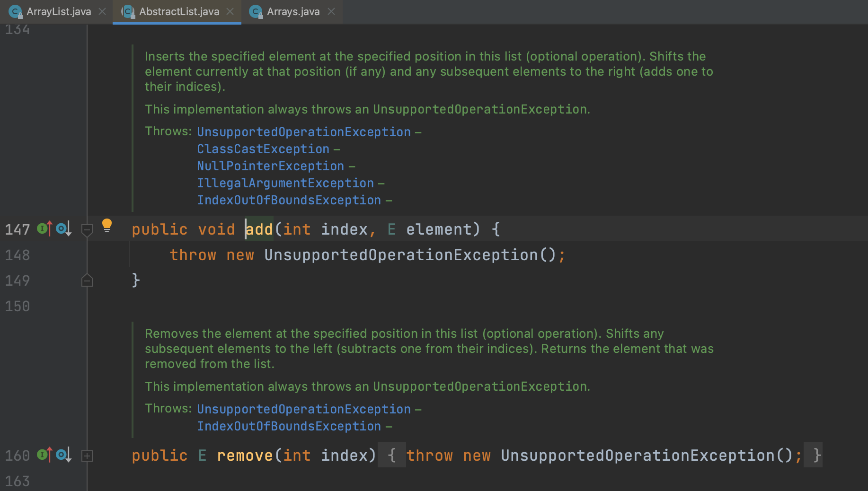
Task: Click line number 150 in the gutter
Action: click(x=18, y=306)
